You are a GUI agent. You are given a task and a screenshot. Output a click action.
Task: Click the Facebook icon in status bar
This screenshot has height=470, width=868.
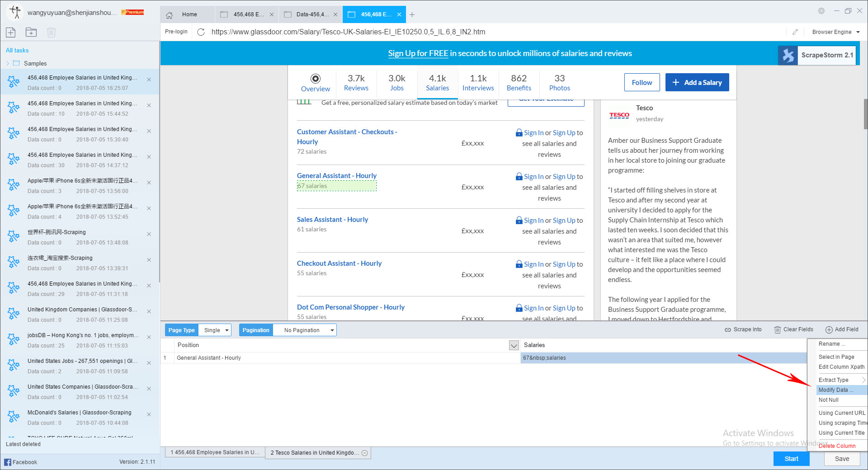[8, 462]
